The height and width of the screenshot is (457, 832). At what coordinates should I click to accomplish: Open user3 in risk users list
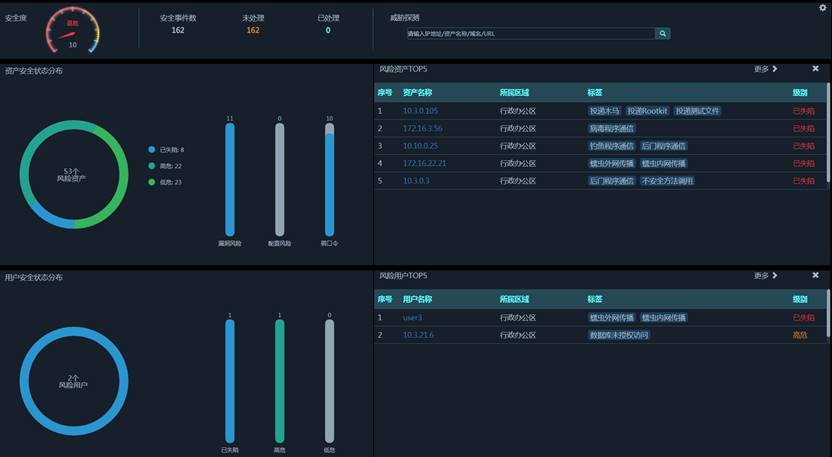(412, 317)
